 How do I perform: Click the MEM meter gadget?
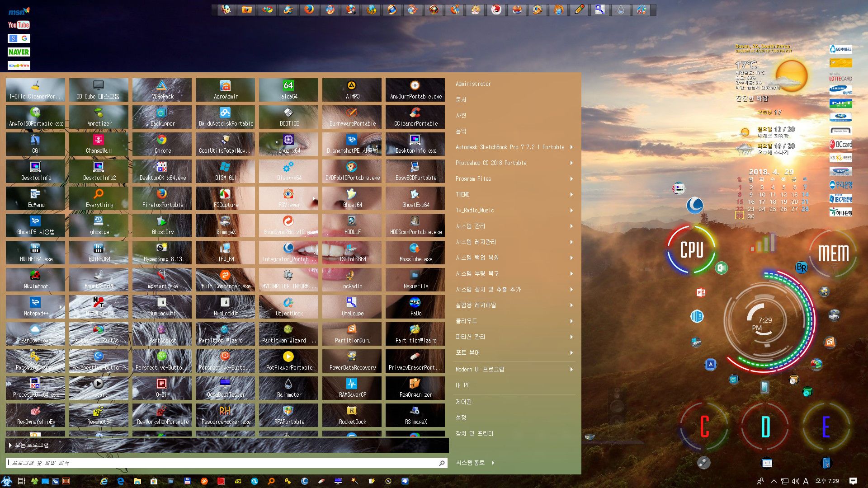pos(833,253)
